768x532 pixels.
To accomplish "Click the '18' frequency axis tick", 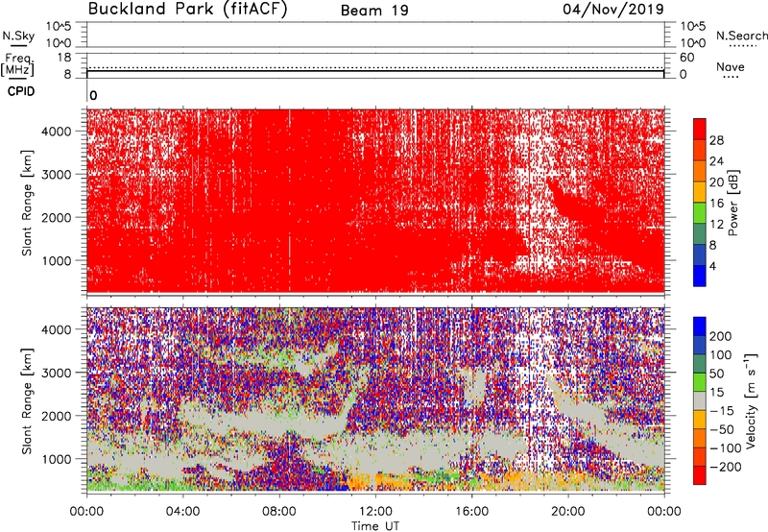I will coord(64,57).
